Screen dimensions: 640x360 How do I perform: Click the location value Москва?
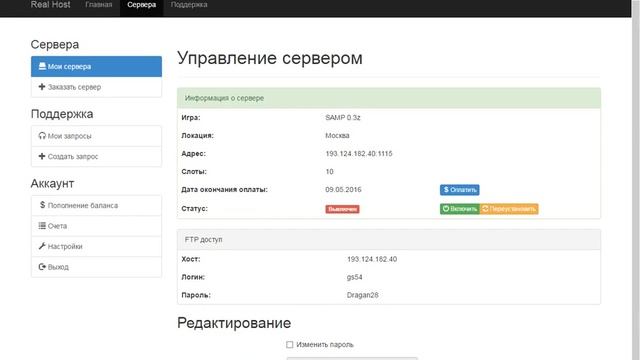(x=337, y=136)
